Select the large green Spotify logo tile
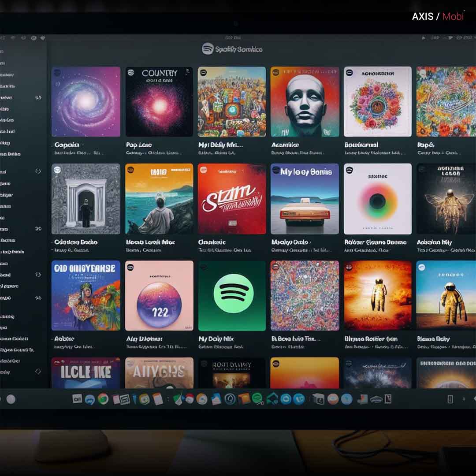This screenshot has height=476, width=476. pos(232,295)
